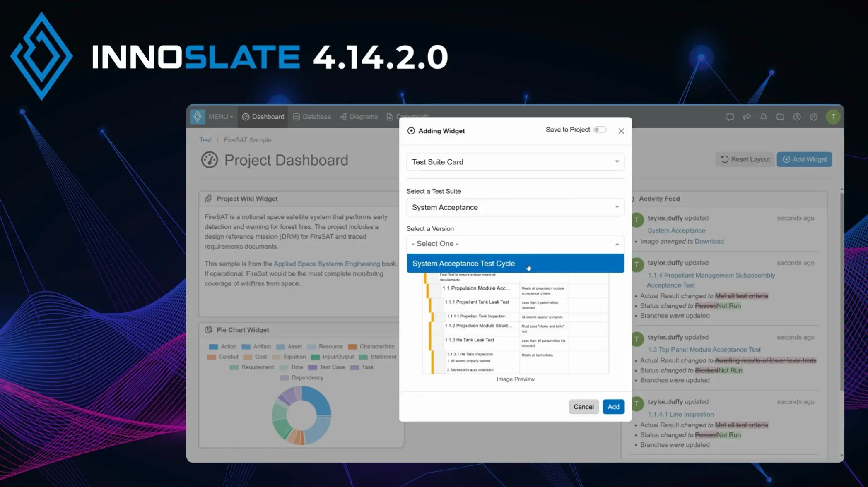
Task: Click the Add Widget button
Action: (x=804, y=159)
